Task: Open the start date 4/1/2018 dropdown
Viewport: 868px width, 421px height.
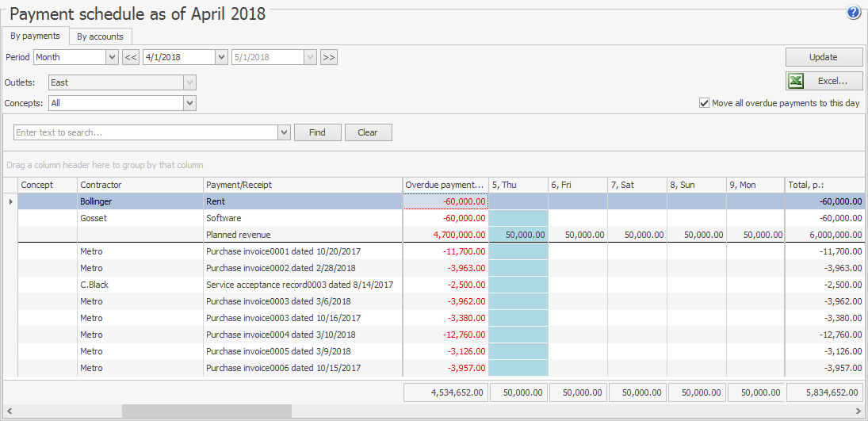Action: click(221, 57)
